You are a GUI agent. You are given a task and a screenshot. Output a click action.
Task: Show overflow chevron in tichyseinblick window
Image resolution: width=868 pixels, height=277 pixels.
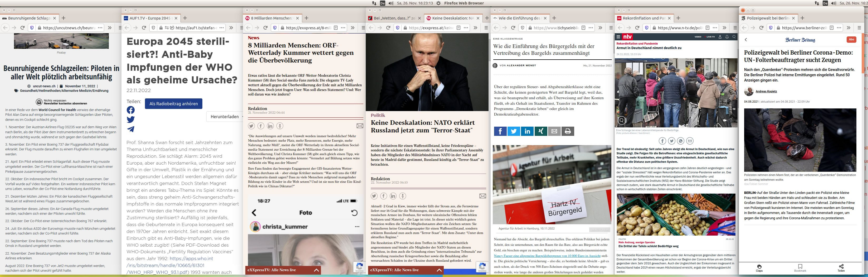click(x=601, y=28)
